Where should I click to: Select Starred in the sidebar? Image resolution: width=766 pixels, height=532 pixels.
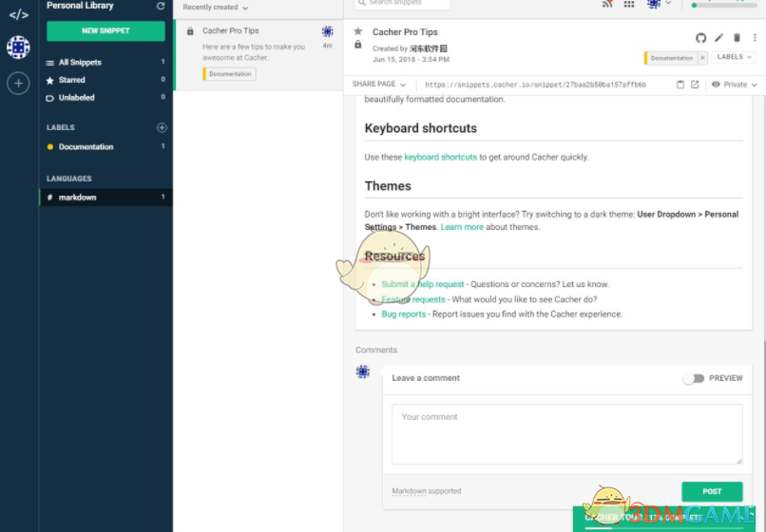72,80
